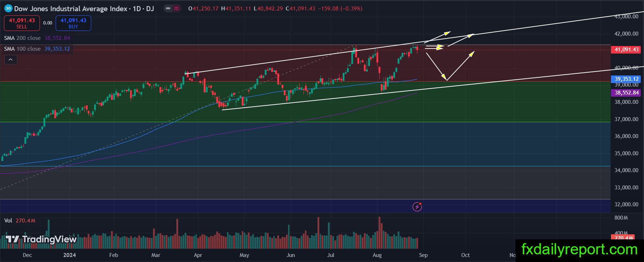
Task: Click the open value O41,250.17
Action: pyautogui.click(x=203, y=9)
